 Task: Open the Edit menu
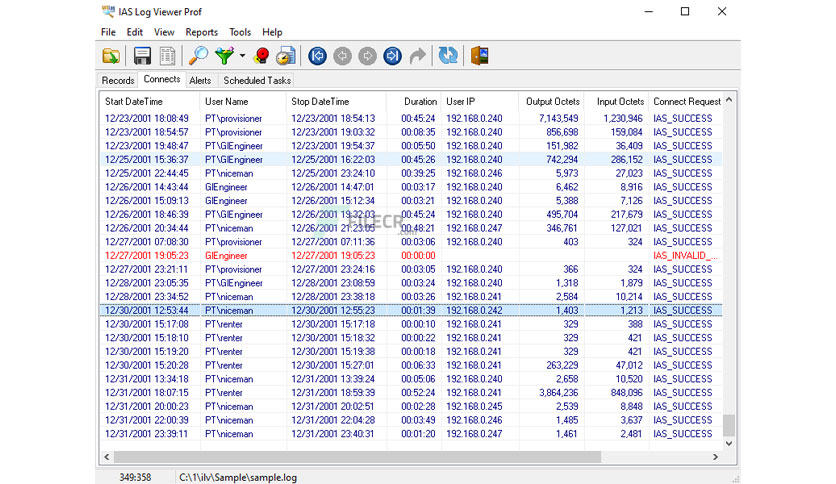[x=134, y=32]
